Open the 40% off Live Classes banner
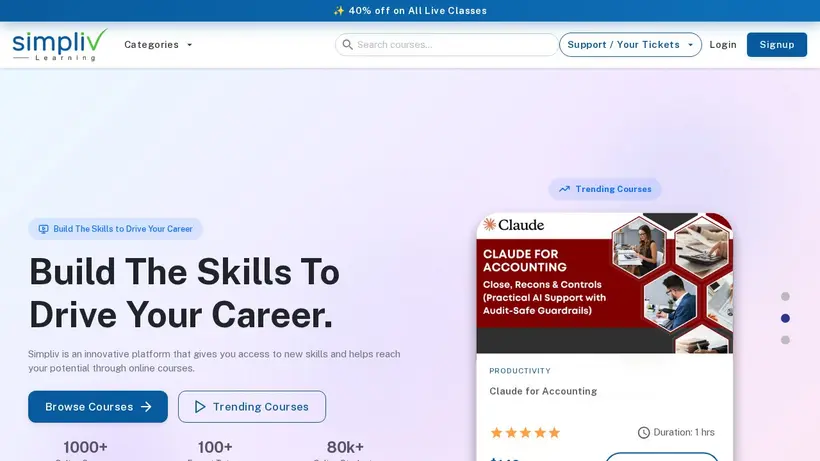This screenshot has height=461, width=820. [410, 11]
